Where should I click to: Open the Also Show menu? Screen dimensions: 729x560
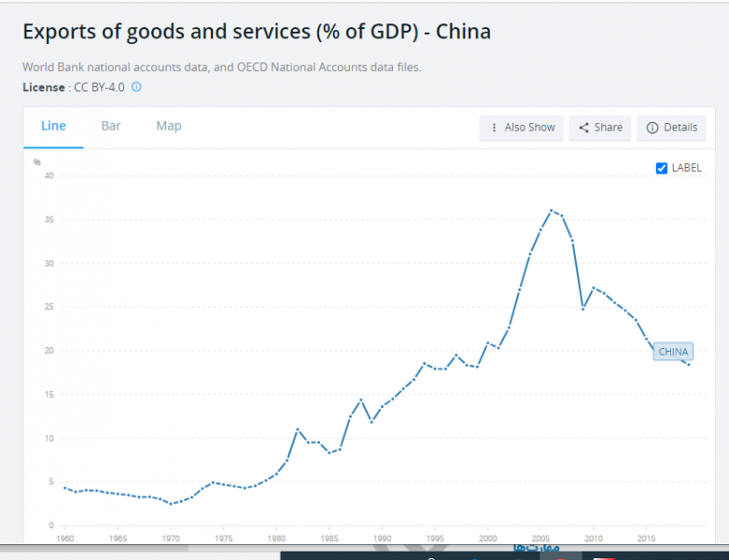pos(522,128)
